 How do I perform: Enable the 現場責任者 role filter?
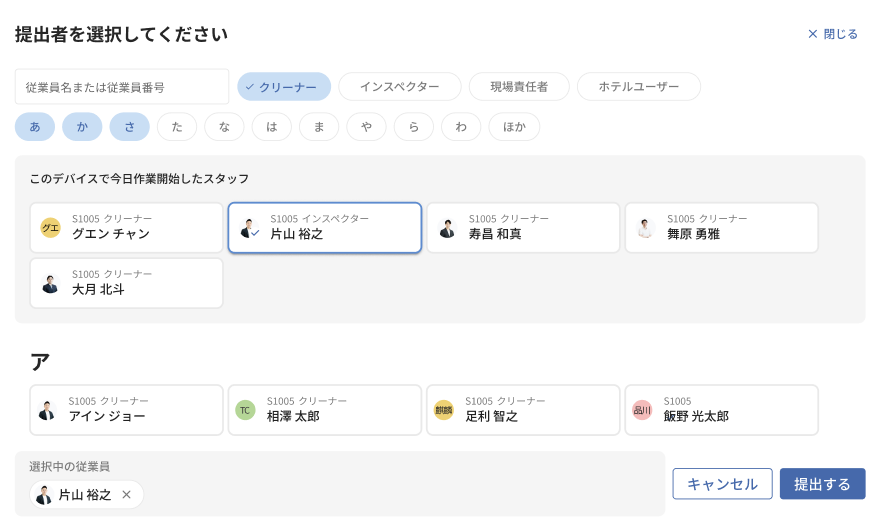pos(519,87)
